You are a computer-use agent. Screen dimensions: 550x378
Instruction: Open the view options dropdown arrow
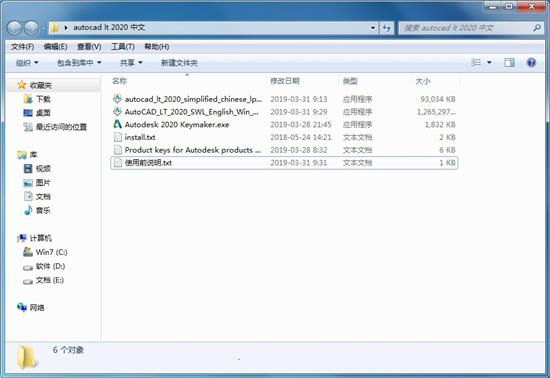489,63
